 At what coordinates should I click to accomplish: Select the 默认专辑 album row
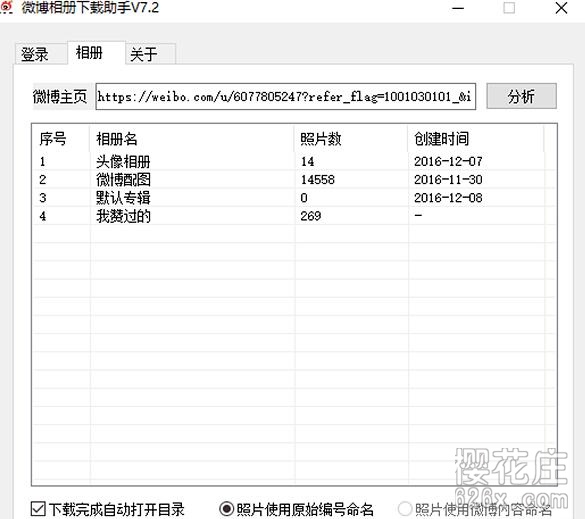(295, 198)
